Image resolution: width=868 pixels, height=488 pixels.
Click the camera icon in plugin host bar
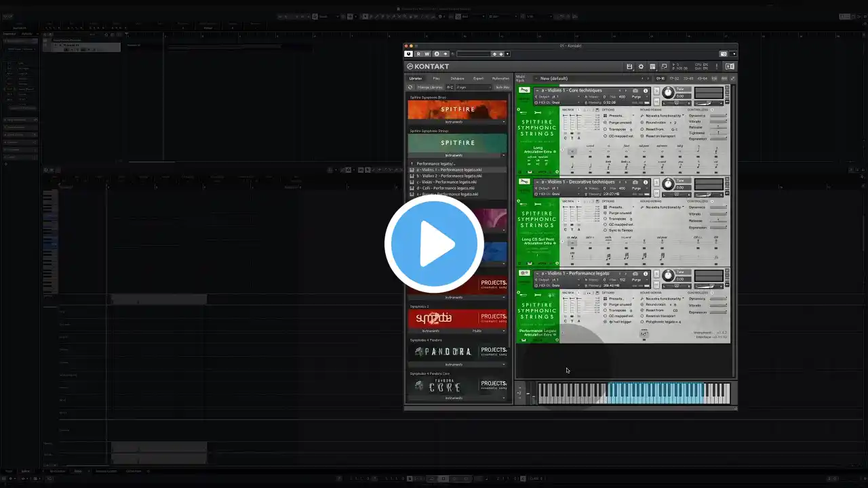724,54
